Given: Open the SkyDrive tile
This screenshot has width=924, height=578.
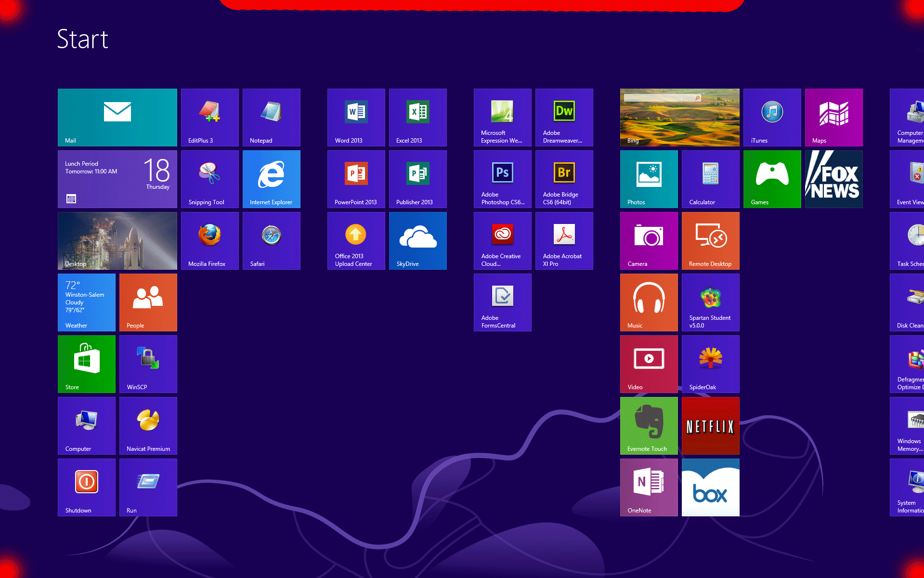Looking at the screenshot, I should point(418,241).
